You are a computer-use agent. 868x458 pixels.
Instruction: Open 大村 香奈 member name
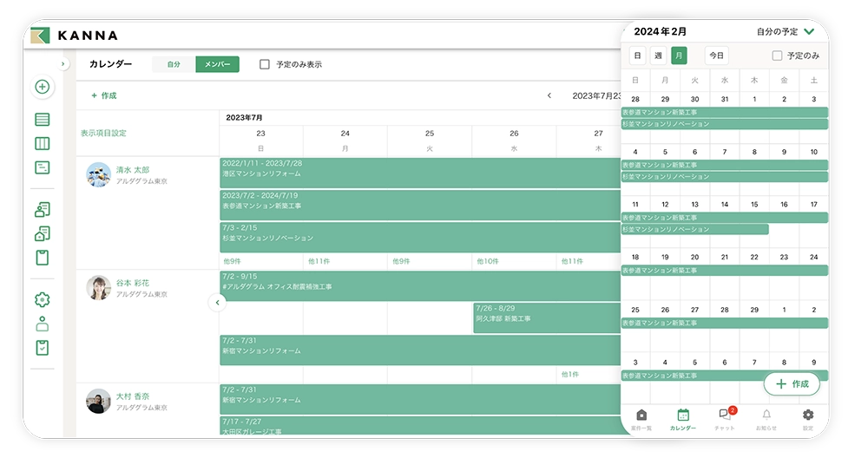(133, 396)
